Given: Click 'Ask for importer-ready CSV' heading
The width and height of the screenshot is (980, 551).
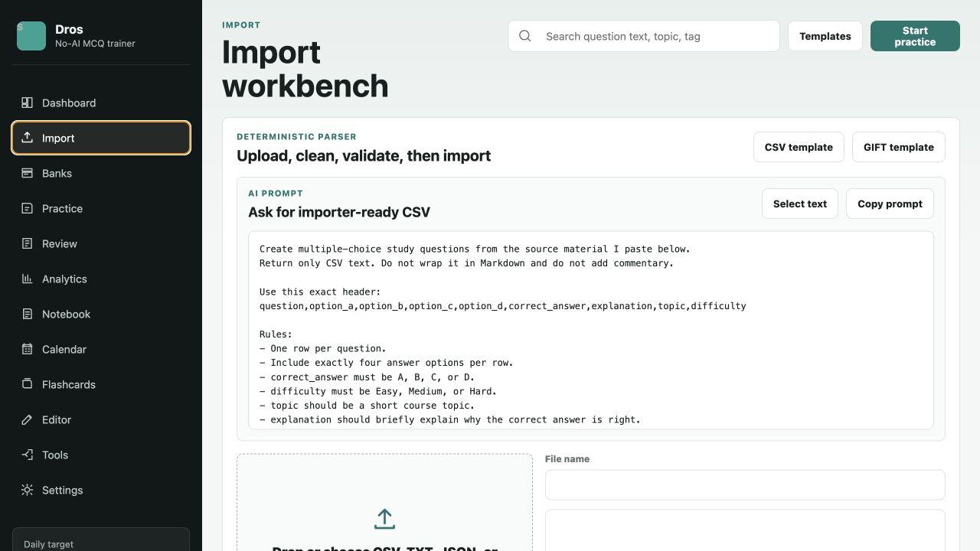Looking at the screenshot, I should point(339,212).
